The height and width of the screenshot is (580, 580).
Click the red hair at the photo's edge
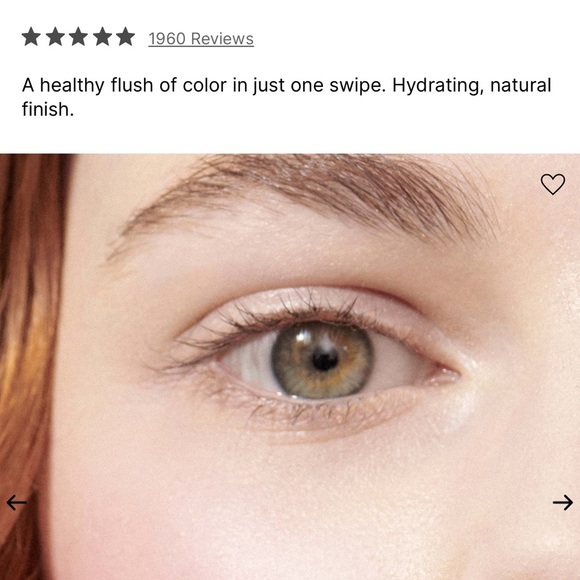coord(28,333)
